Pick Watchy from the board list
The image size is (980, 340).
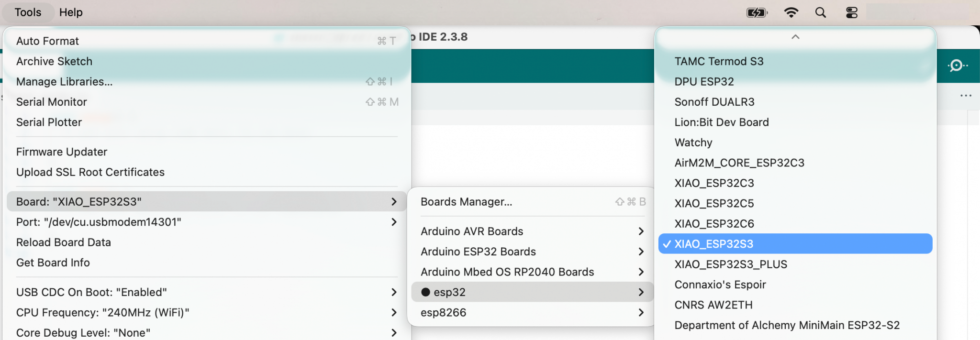(693, 143)
